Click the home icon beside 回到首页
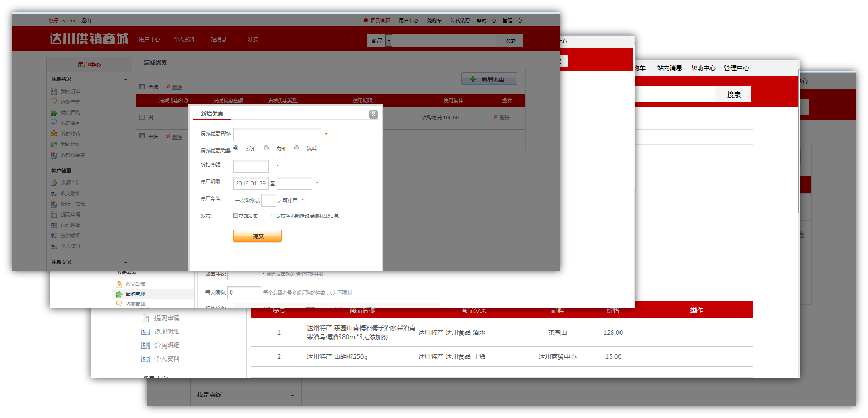 (x=366, y=20)
